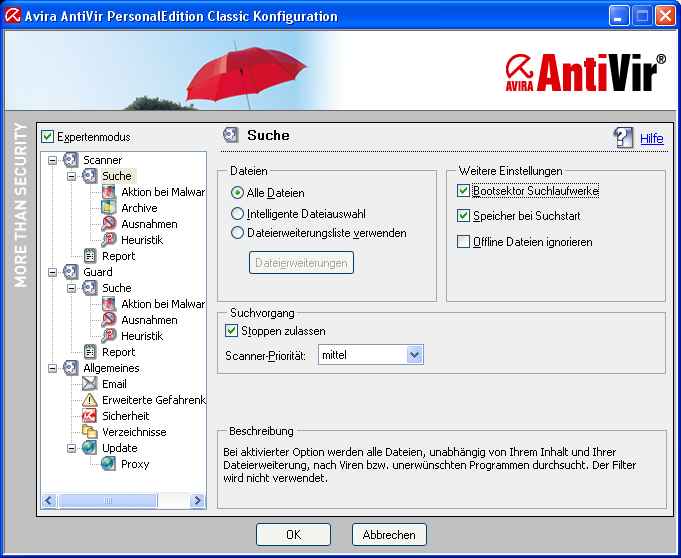Image resolution: width=681 pixels, height=558 pixels.
Task: Click the Report document icon under Guard
Action: coord(89,352)
